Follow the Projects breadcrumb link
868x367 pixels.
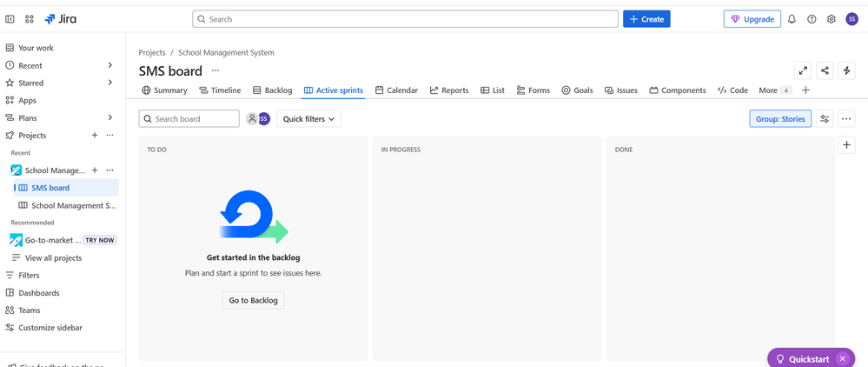pos(152,53)
